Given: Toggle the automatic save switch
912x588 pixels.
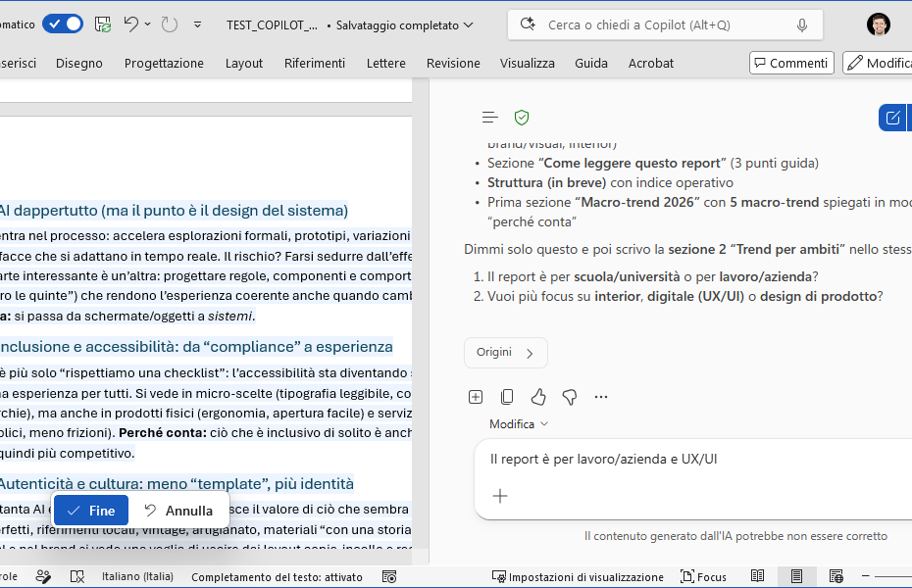Looking at the screenshot, I should 63,24.
